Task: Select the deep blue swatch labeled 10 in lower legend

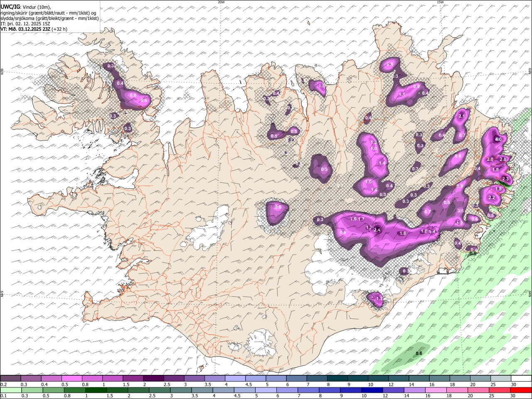Action: click(x=372, y=390)
